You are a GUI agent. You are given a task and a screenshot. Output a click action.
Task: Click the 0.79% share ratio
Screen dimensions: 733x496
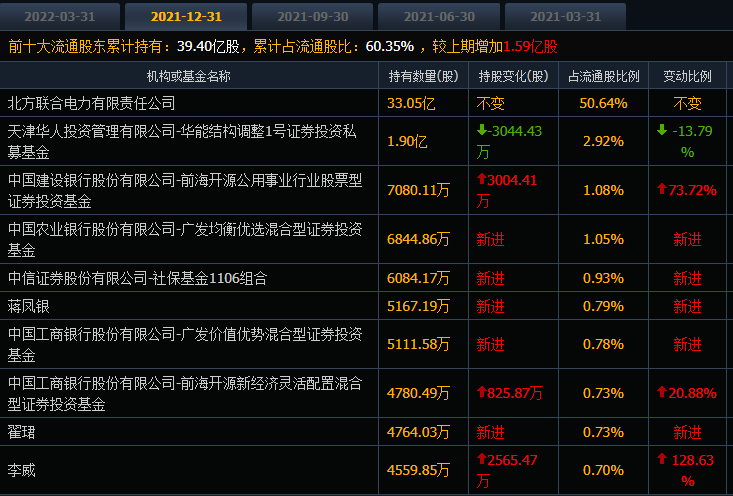pyautogui.click(x=603, y=307)
